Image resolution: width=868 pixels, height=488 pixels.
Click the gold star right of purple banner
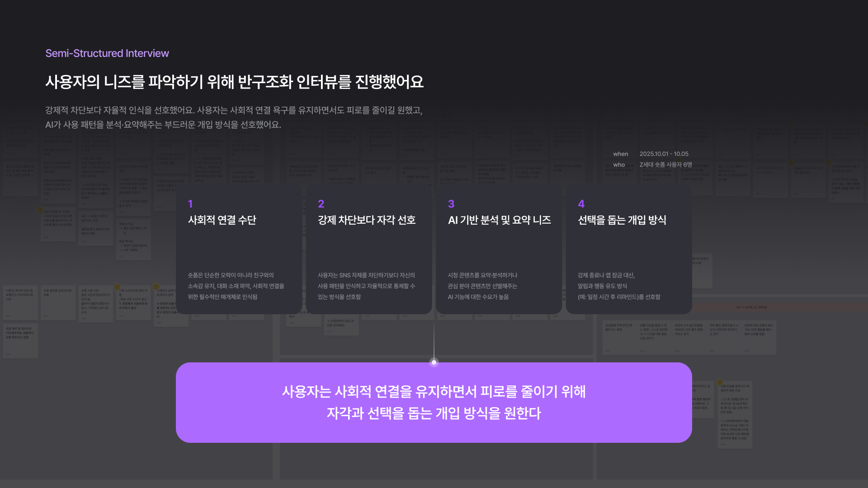coord(720,382)
